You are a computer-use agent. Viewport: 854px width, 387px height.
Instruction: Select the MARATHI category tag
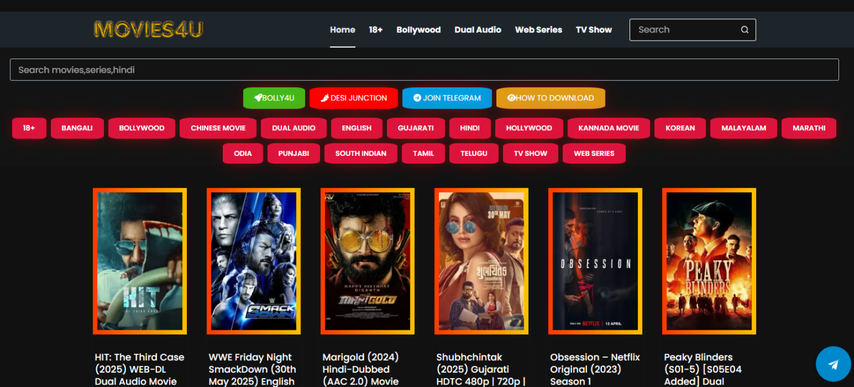click(x=809, y=128)
